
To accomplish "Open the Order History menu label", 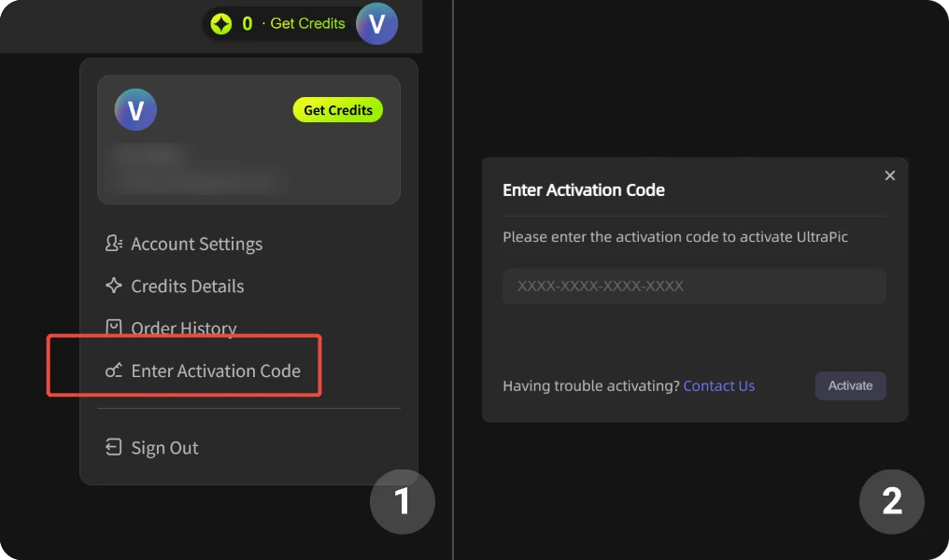I will pos(183,329).
